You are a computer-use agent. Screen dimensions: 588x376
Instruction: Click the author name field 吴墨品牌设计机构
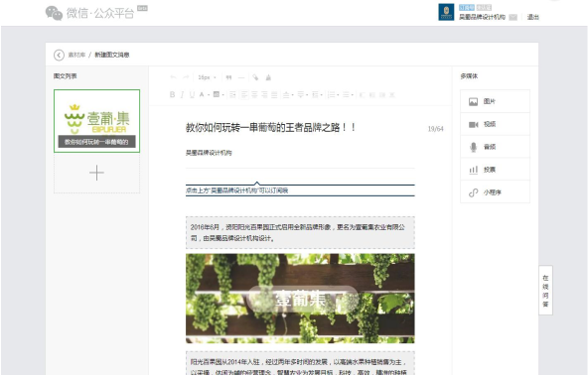209,153
